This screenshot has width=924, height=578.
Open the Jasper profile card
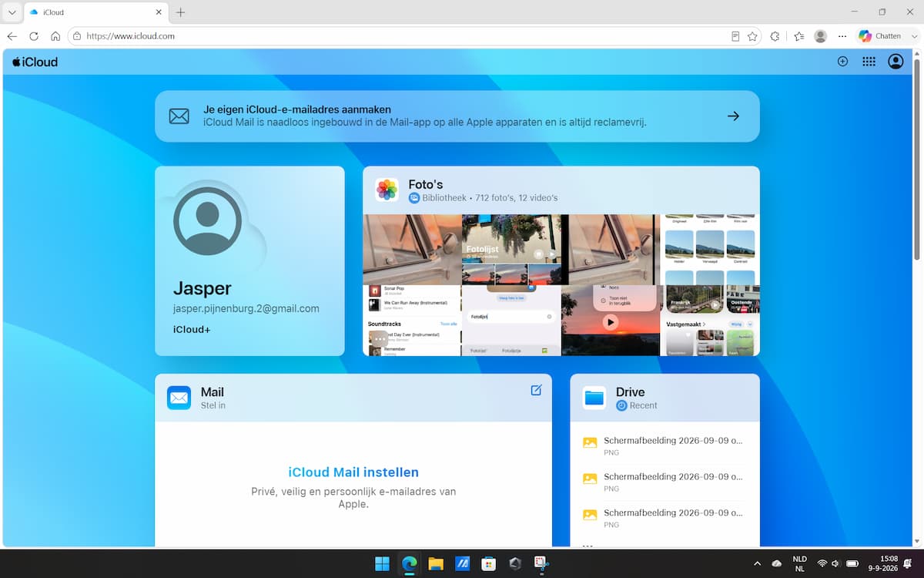(x=249, y=261)
